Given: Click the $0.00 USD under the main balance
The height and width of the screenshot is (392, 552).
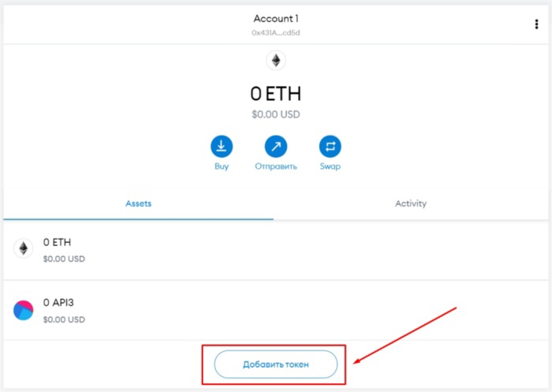Looking at the screenshot, I should coord(276,115).
